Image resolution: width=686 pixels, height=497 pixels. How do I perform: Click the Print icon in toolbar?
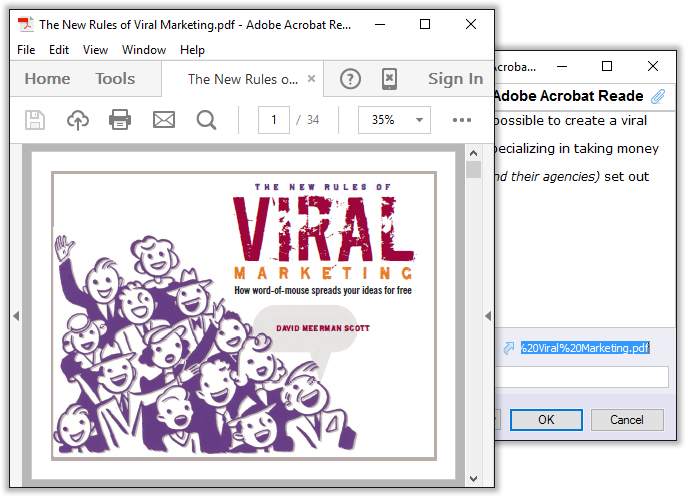point(120,119)
